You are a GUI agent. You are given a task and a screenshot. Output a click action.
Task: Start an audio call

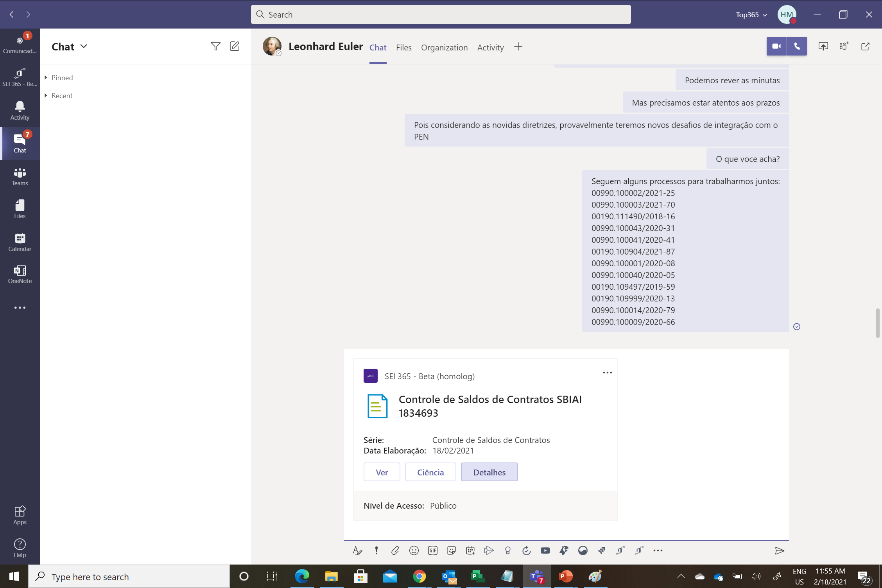pyautogui.click(x=797, y=47)
